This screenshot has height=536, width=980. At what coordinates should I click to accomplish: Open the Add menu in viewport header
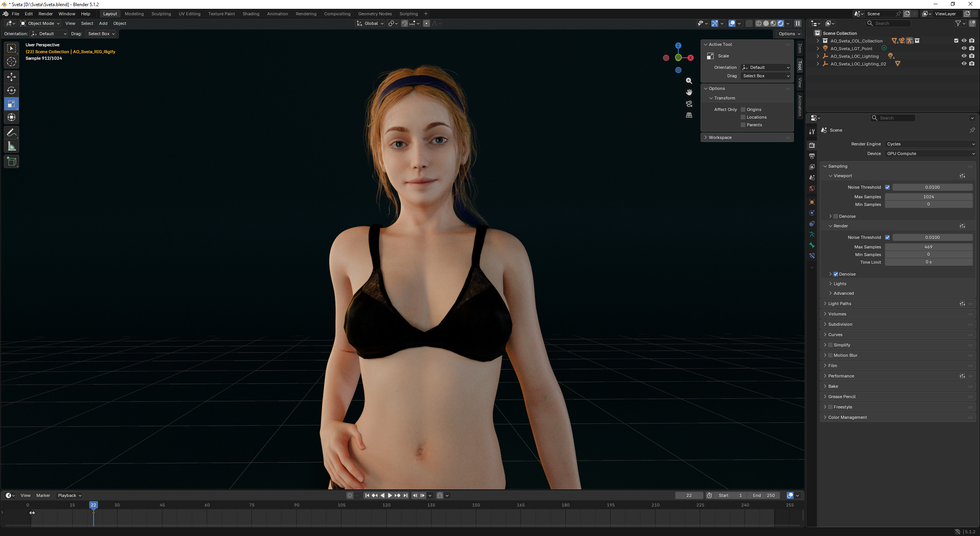tap(103, 23)
